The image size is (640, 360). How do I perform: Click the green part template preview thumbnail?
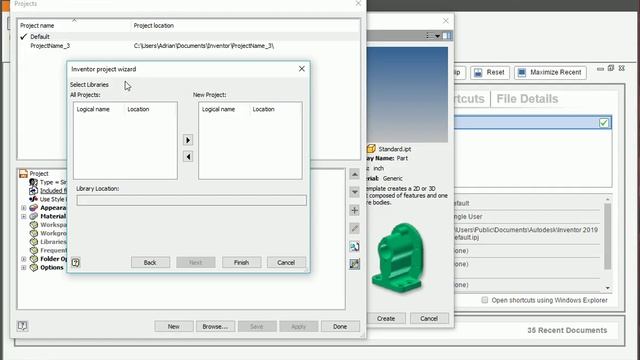point(399,258)
